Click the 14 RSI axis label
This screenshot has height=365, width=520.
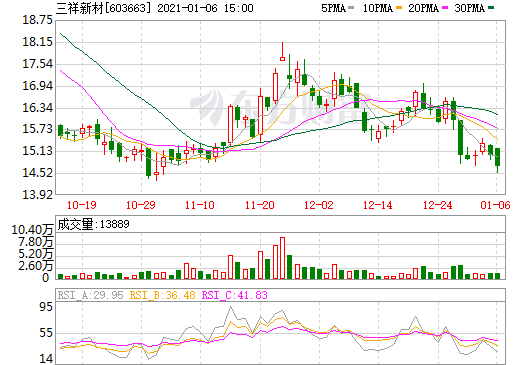point(46,359)
